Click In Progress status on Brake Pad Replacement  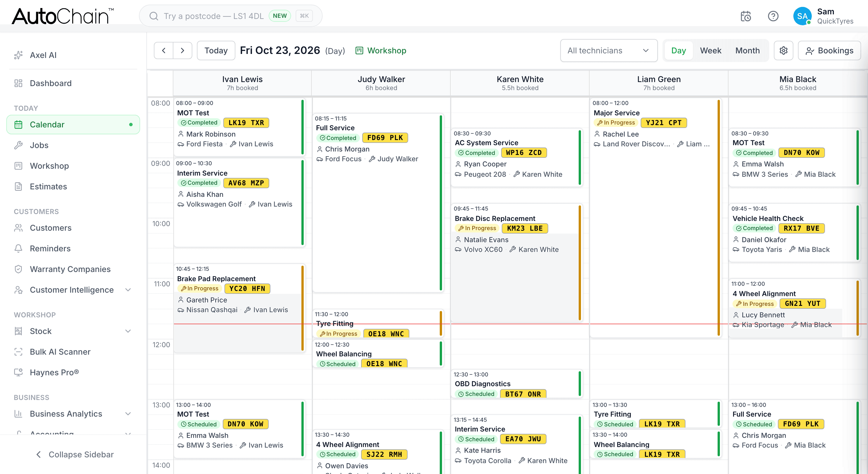tap(199, 288)
